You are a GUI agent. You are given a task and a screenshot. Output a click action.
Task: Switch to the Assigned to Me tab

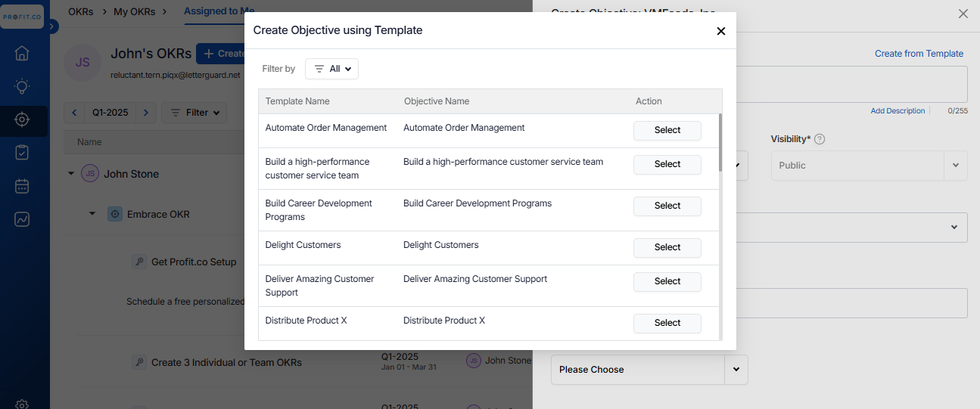tap(220, 11)
